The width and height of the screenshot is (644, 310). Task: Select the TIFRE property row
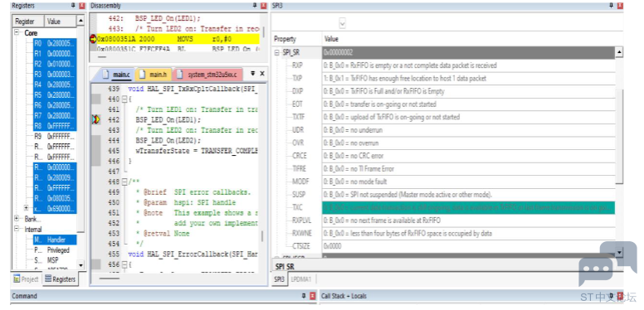point(443,168)
